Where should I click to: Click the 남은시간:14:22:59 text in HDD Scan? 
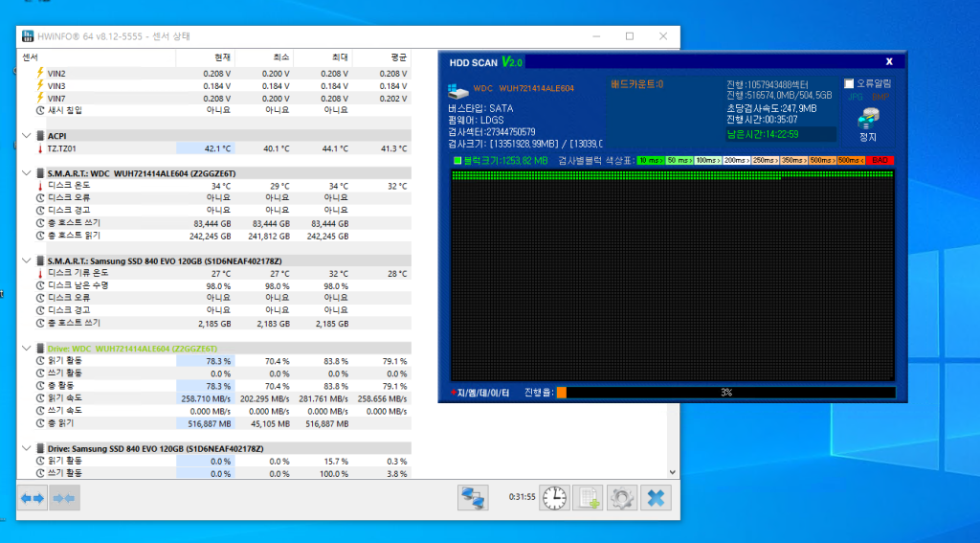point(762,134)
